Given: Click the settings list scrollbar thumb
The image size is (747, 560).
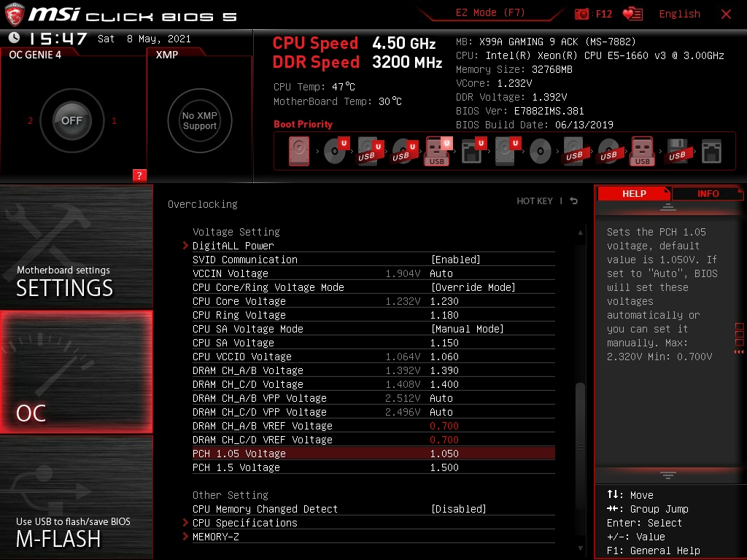Looking at the screenshot, I should 580,446.
